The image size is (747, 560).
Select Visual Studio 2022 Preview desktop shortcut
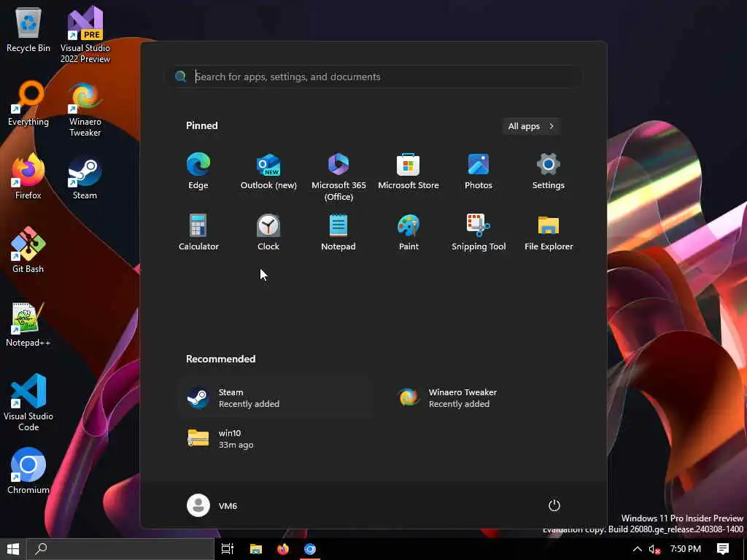point(85,34)
